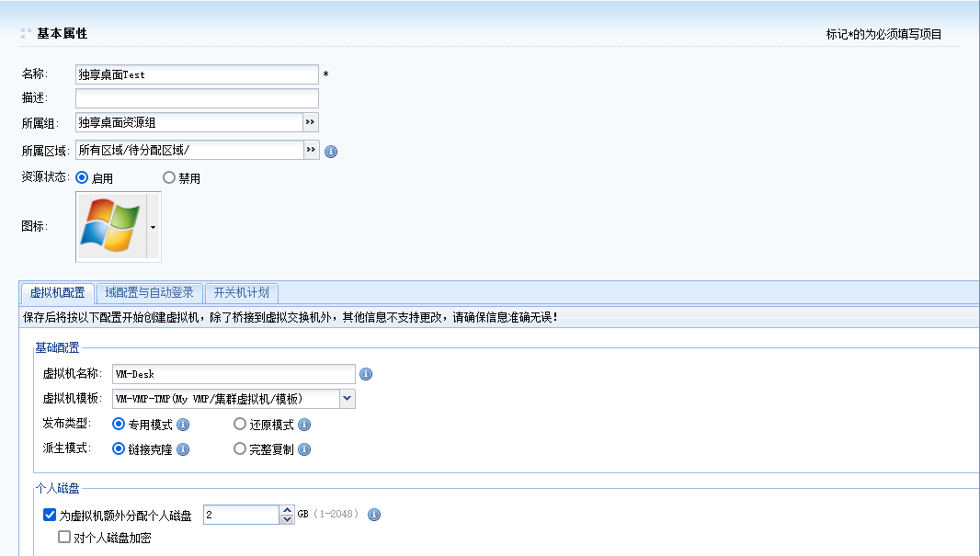
Task: Uncheck 为虚拟机额外分配个人磁盘 checkbox
Action: coord(50,515)
